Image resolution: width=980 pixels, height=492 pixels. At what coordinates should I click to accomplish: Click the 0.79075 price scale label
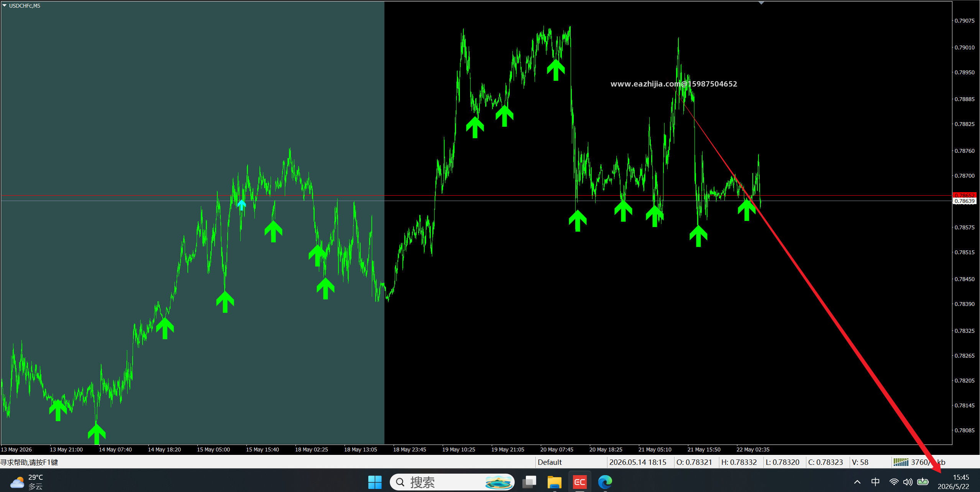[x=964, y=21]
